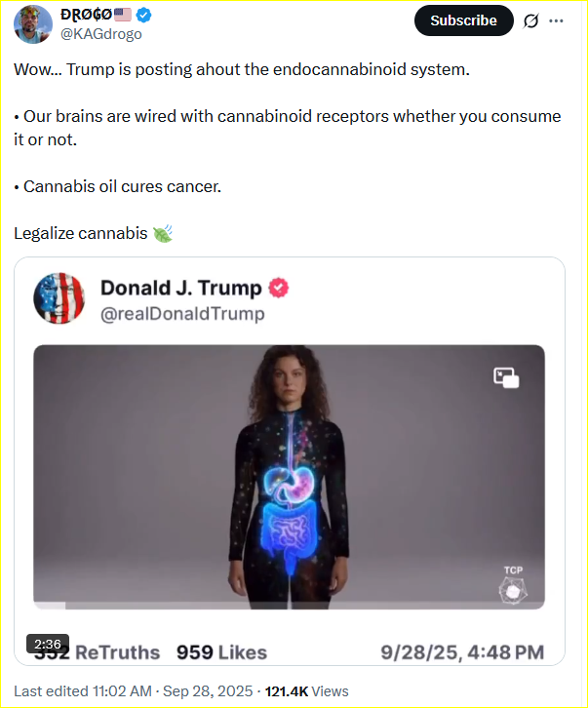Screen dimensions: 588x708
Task: Click the 959 Likes count
Action: pos(221,652)
